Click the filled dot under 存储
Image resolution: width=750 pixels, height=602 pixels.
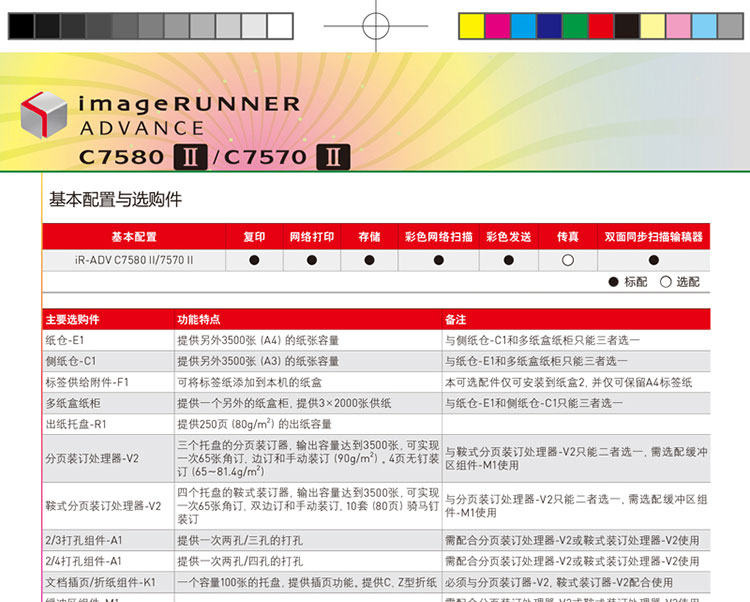369,260
